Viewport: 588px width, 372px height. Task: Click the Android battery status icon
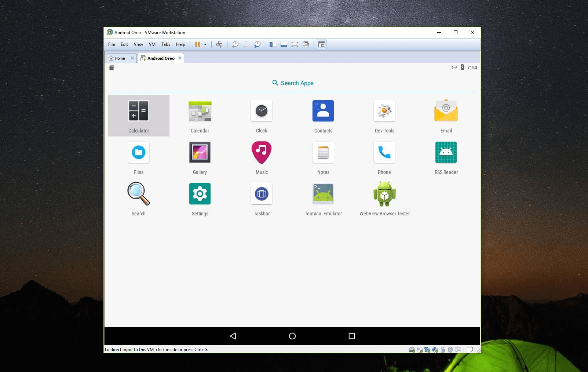462,67
